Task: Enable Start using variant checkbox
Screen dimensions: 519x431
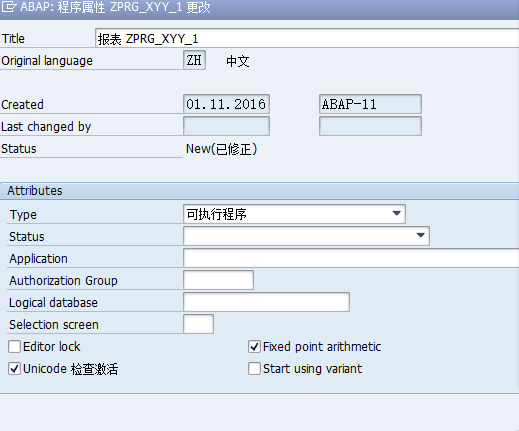Action: coord(254,369)
